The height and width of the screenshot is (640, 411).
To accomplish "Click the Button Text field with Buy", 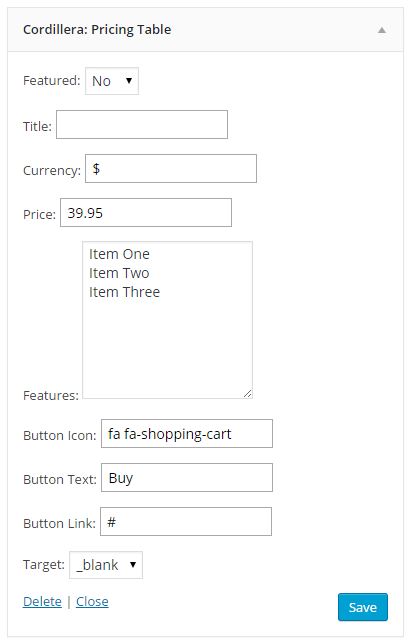I will (187, 478).
